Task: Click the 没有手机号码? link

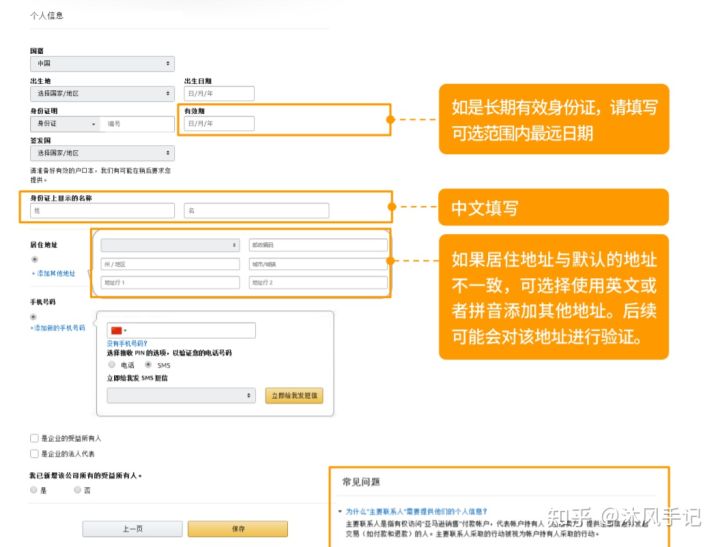Action: (127, 344)
